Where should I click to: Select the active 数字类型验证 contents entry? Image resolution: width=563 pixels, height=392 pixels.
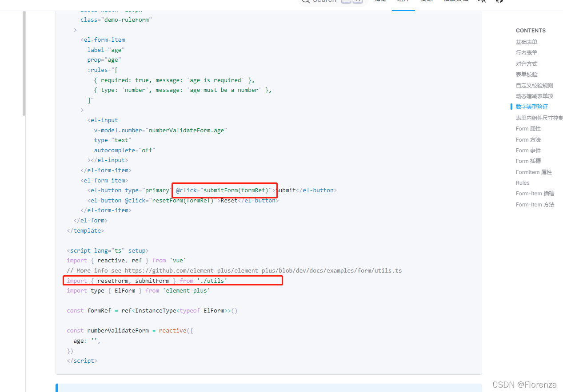[x=531, y=107]
